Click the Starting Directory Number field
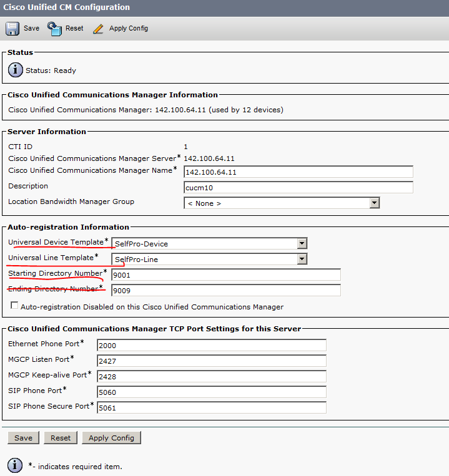This screenshot has width=449, height=476. click(226, 274)
